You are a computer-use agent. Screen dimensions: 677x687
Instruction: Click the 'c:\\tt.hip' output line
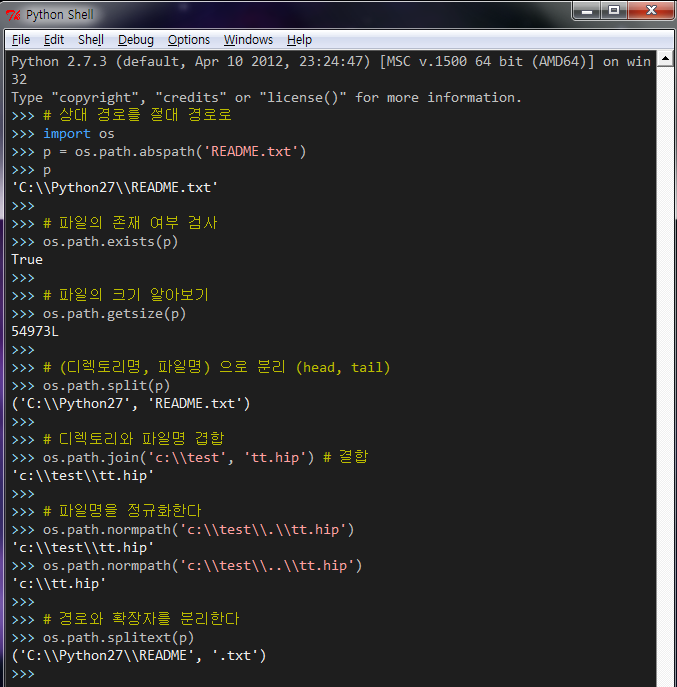pyautogui.click(x=59, y=584)
